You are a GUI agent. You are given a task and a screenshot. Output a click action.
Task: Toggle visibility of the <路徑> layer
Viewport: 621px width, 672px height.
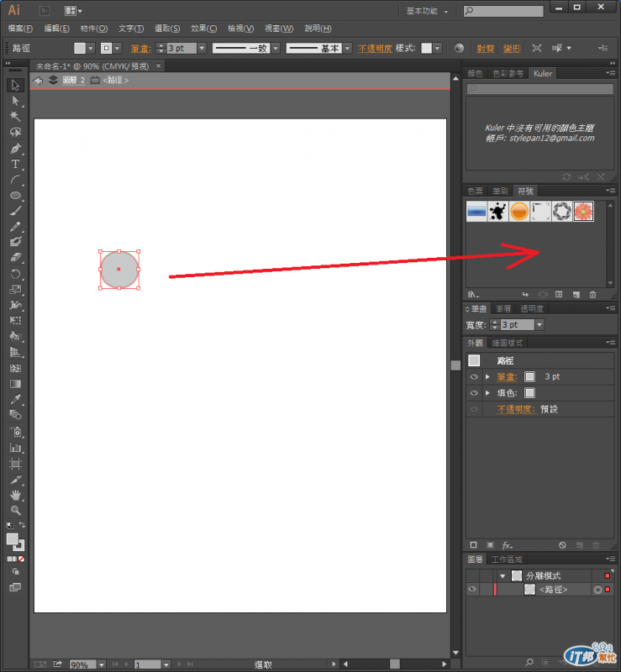pyautogui.click(x=472, y=590)
